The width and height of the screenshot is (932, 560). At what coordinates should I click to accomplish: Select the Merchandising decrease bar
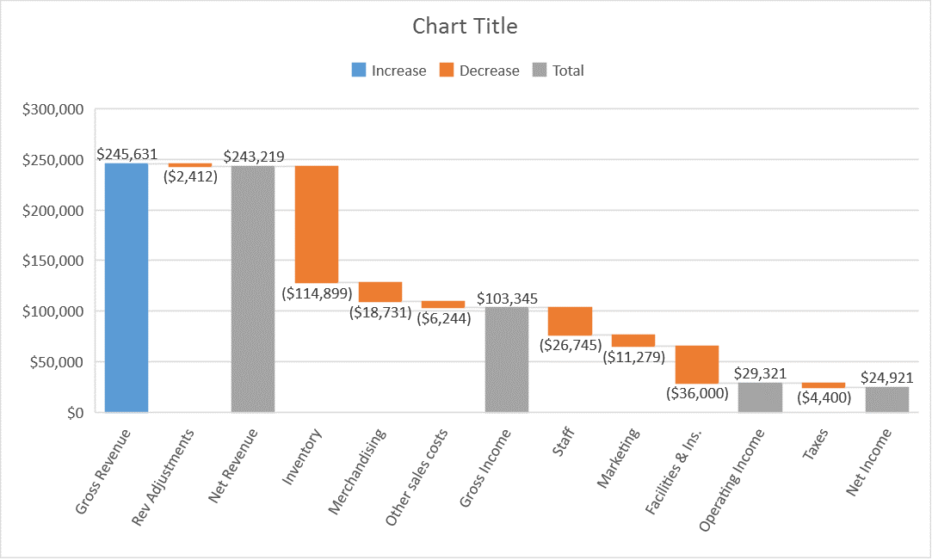pos(380,292)
